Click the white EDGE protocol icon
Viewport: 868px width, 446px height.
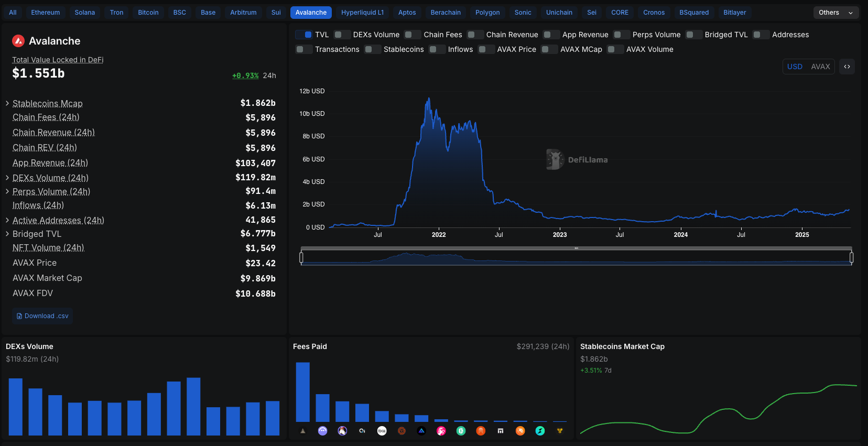[x=382, y=431]
